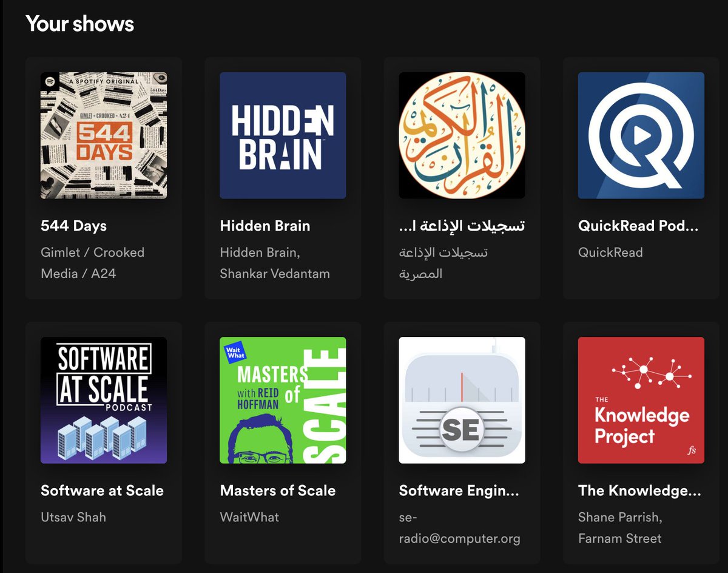Screen dimensions: 728x573
Task: Open the Masters of Scale green cover
Action: [x=283, y=400]
